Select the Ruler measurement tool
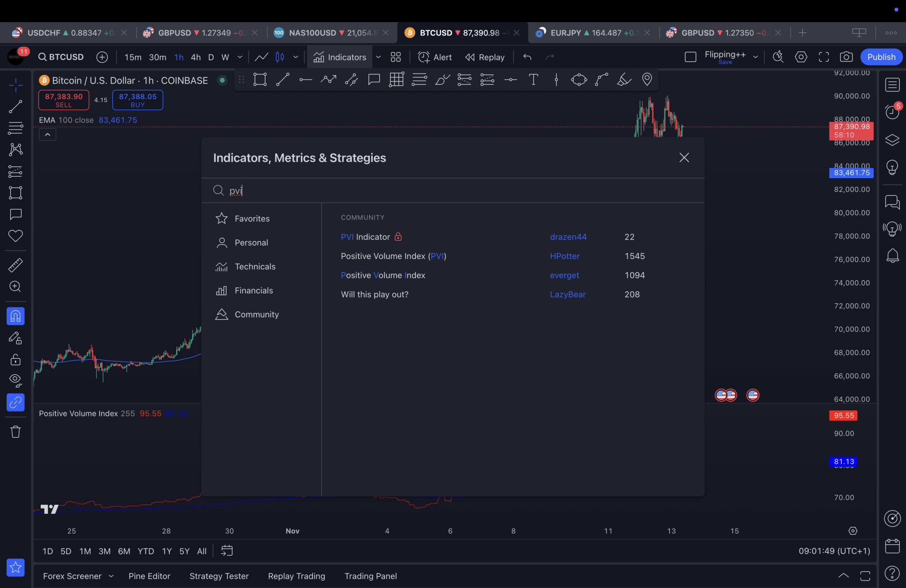 coord(15,264)
